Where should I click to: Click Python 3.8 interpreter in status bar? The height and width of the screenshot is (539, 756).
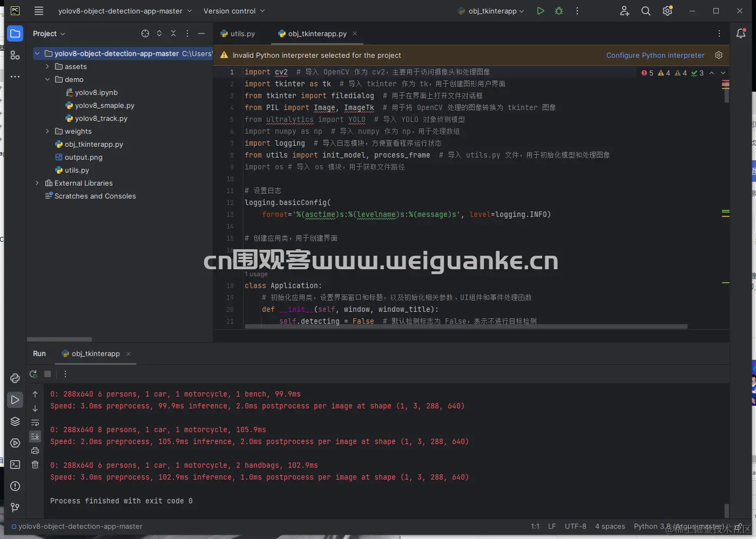tap(679, 526)
